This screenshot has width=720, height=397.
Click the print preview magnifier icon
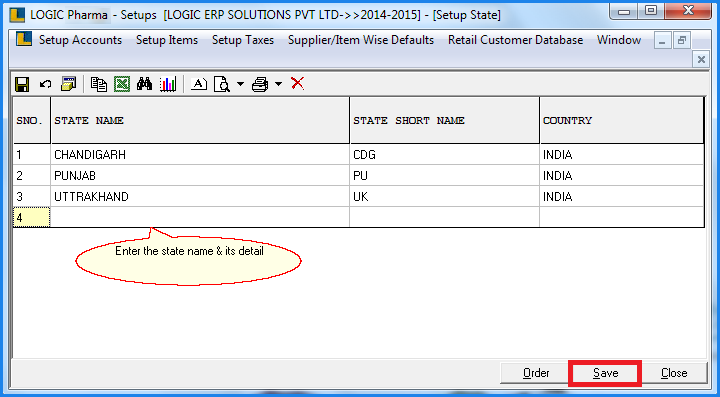(x=222, y=84)
